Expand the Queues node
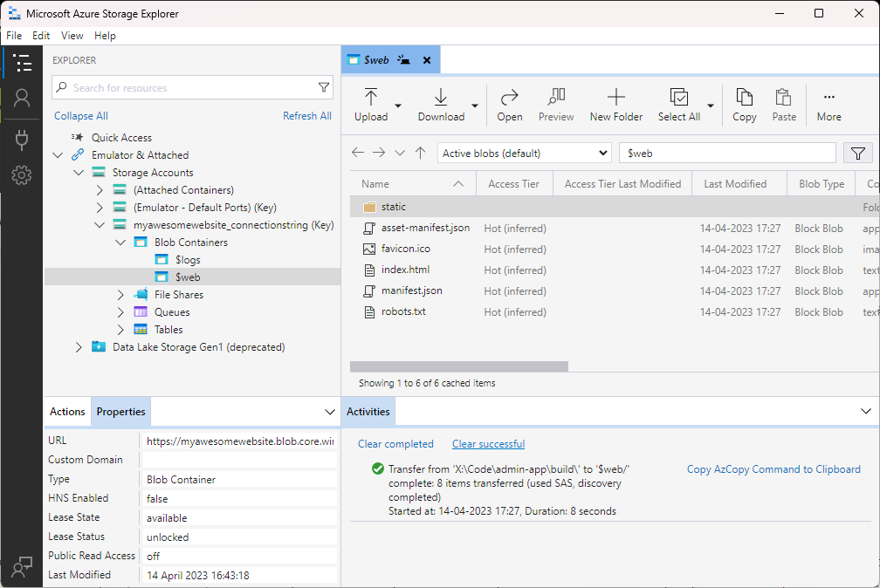 (120, 312)
